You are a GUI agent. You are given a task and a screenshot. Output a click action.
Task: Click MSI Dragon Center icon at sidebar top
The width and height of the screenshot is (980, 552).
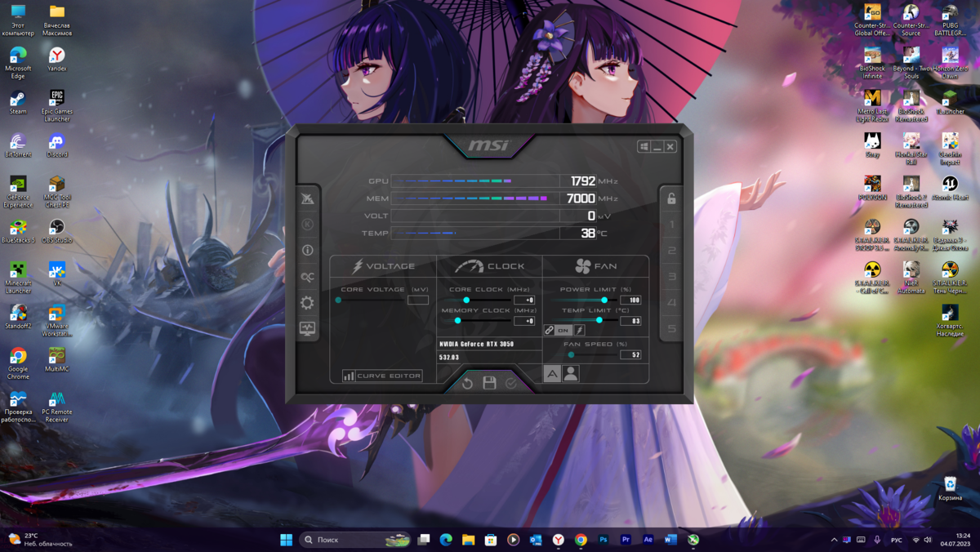tap(307, 198)
